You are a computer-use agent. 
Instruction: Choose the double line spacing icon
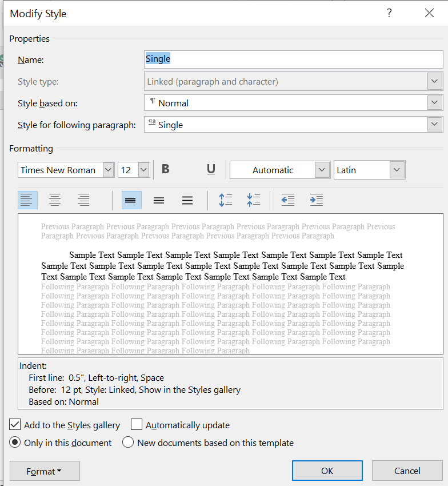(187, 200)
